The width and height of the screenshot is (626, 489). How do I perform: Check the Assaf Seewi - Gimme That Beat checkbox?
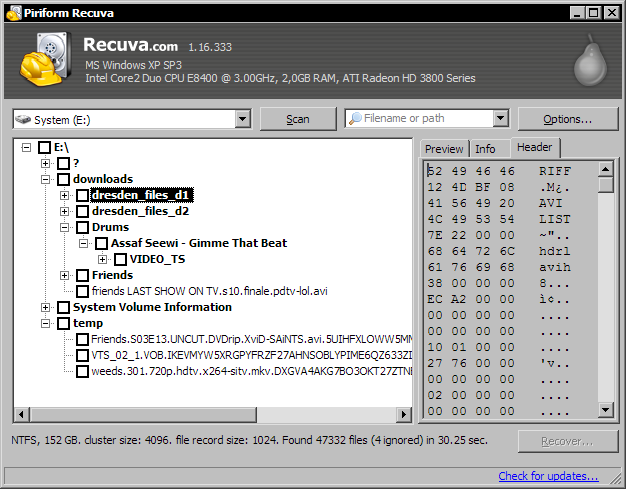pos(102,243)
